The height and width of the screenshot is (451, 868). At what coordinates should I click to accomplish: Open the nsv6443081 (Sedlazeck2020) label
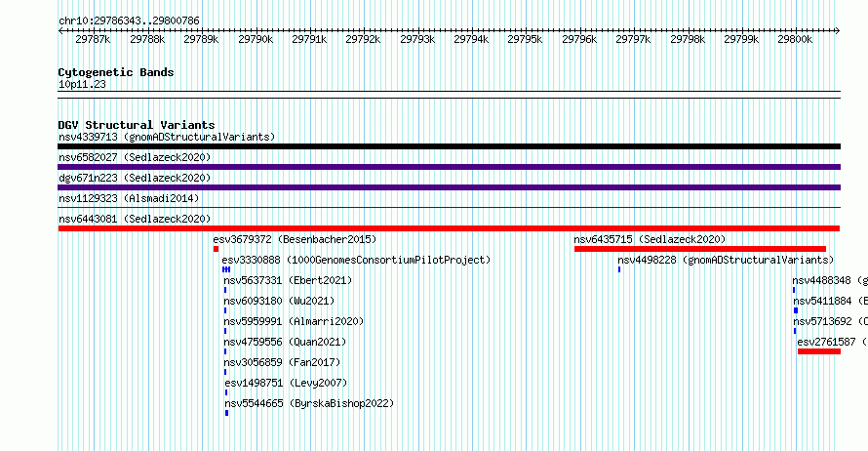(135, 219)
